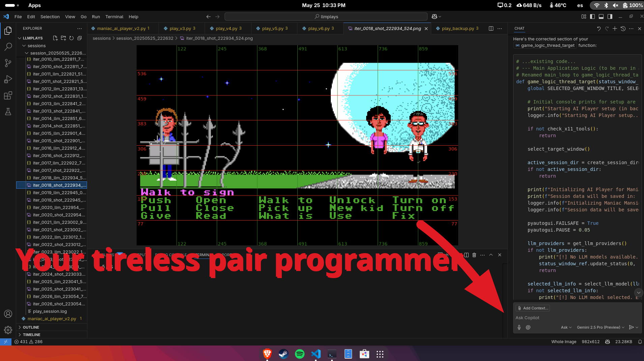Toggle the bottom panel layout button

pos(601,17)
